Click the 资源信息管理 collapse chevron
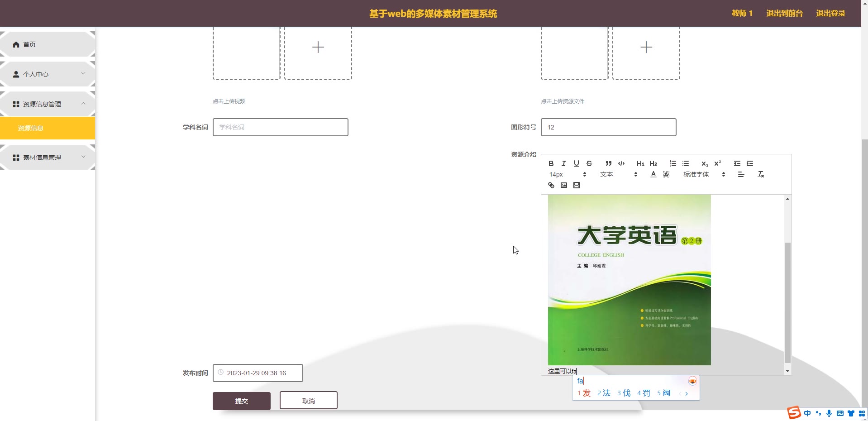Viewport: 868px width, 421px height. (x=83, y=103)
